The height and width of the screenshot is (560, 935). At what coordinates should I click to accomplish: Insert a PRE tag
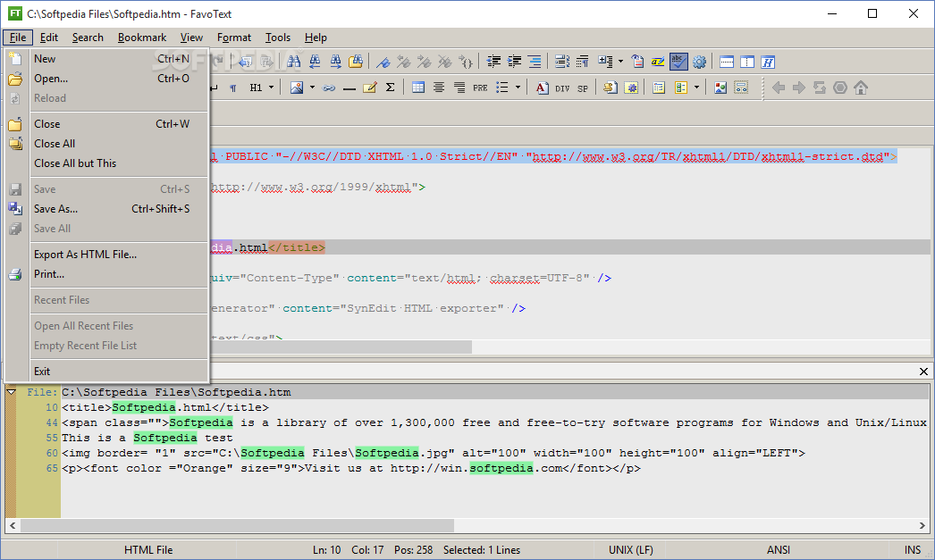[480, 88]
